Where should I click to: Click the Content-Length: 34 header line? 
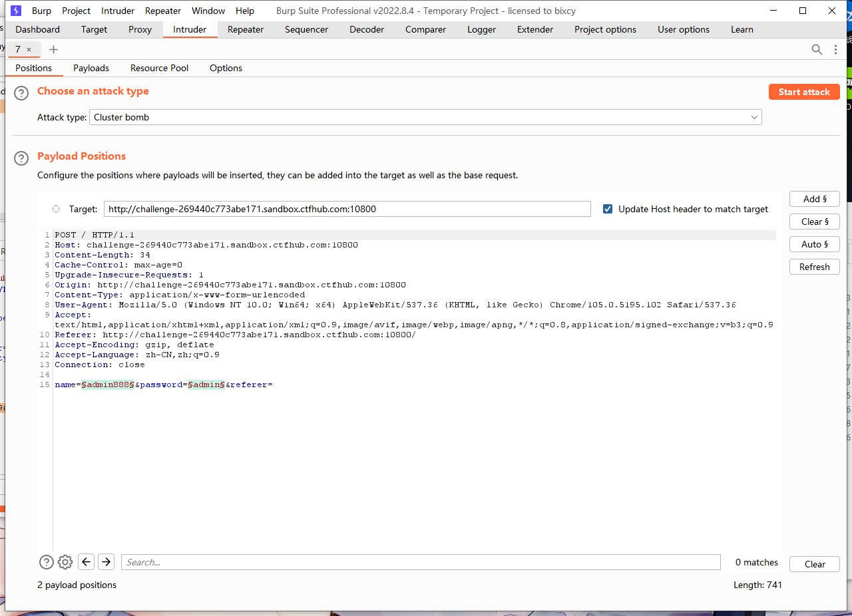[103, 255]
